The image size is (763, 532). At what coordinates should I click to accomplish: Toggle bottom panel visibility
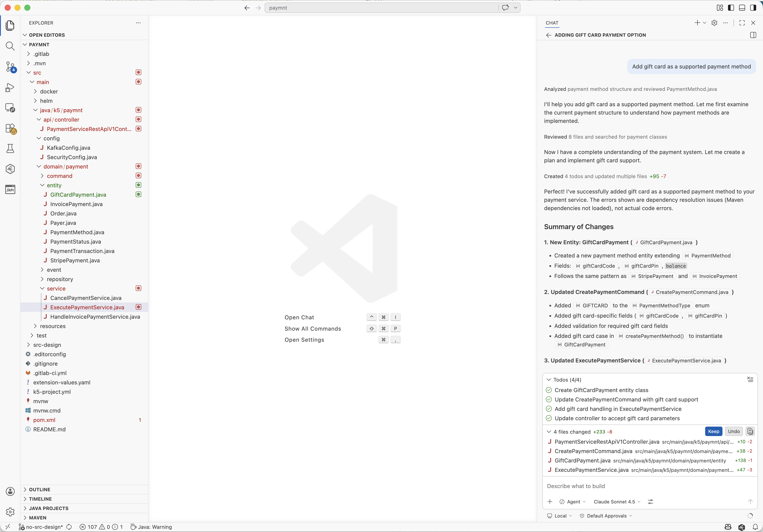742,8
